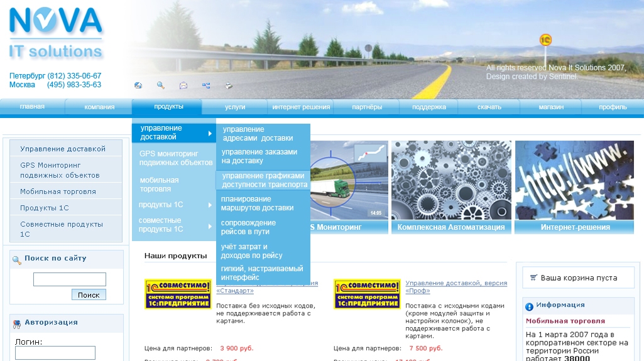Open the партнёры navigation tab

pyautogui.click(x=367, y=107)
